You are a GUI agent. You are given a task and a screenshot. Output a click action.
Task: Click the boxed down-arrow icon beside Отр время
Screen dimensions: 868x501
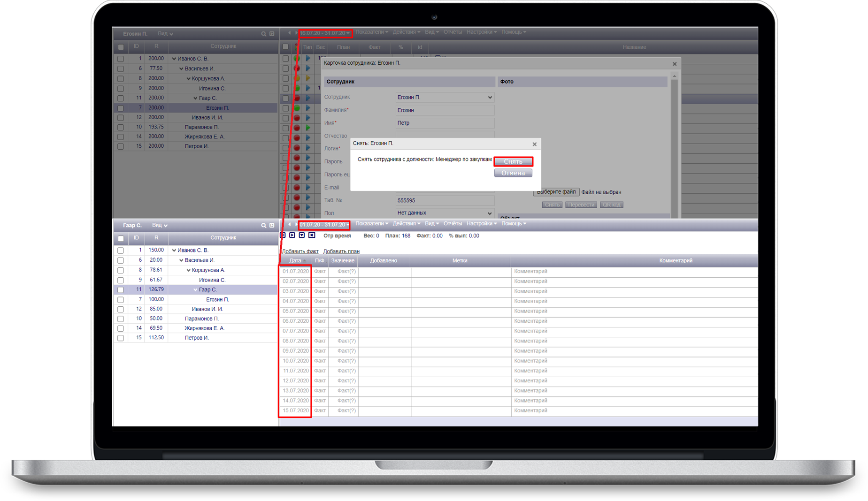pyautogui.click(x=302, y=235)
